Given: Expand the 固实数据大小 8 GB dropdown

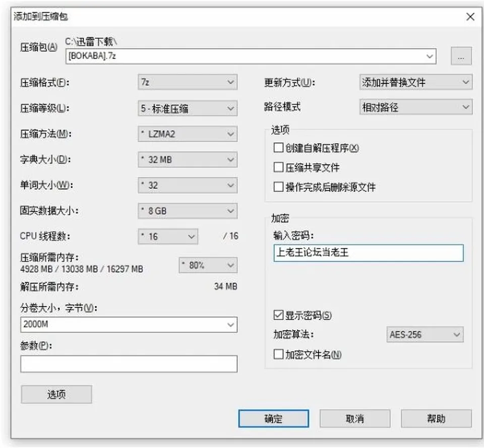Looking at the screenshot, I should point(188,211).
